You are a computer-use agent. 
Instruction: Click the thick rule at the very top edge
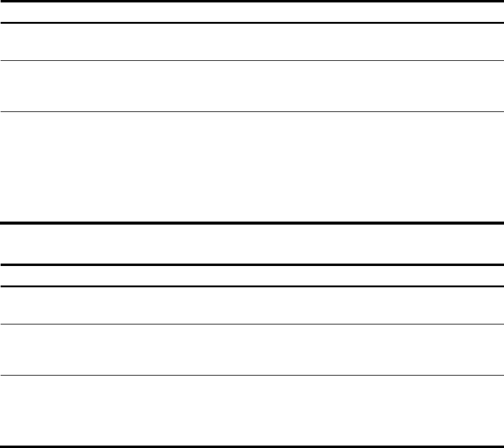click(252, 1)
